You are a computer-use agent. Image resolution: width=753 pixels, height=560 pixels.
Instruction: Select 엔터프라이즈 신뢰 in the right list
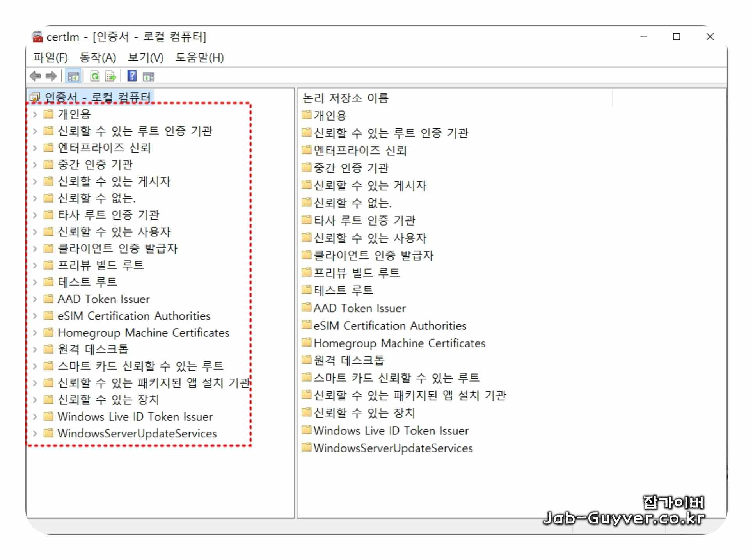pos(360,151)
